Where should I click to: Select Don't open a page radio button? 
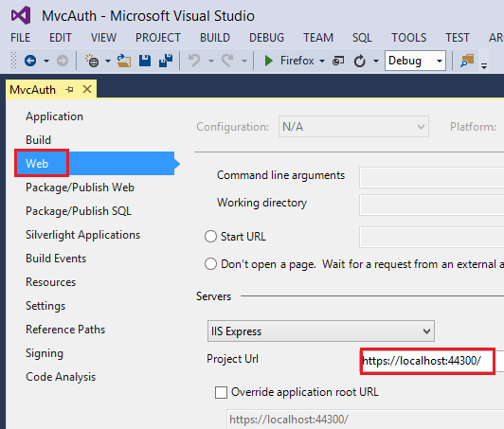coord(210,264)
